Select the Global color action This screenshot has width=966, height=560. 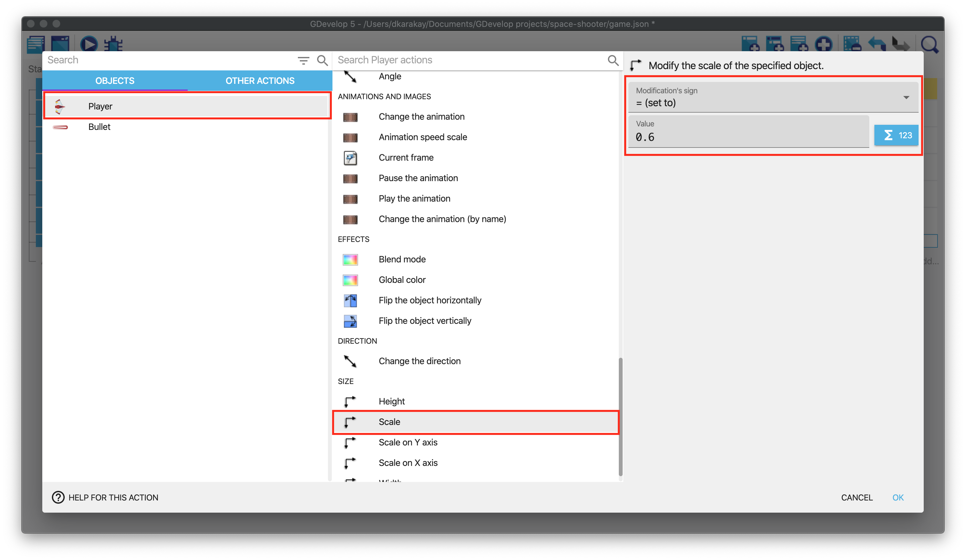(x=402, y=280)
